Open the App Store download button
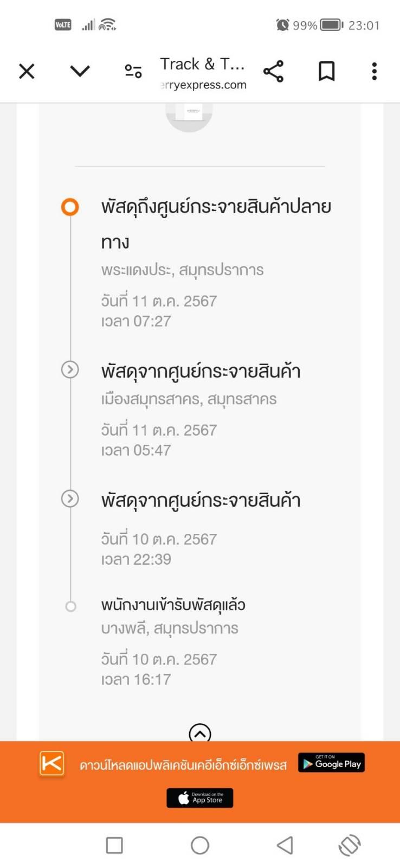Viewport: 400px width, 868px height. (200, 798)
